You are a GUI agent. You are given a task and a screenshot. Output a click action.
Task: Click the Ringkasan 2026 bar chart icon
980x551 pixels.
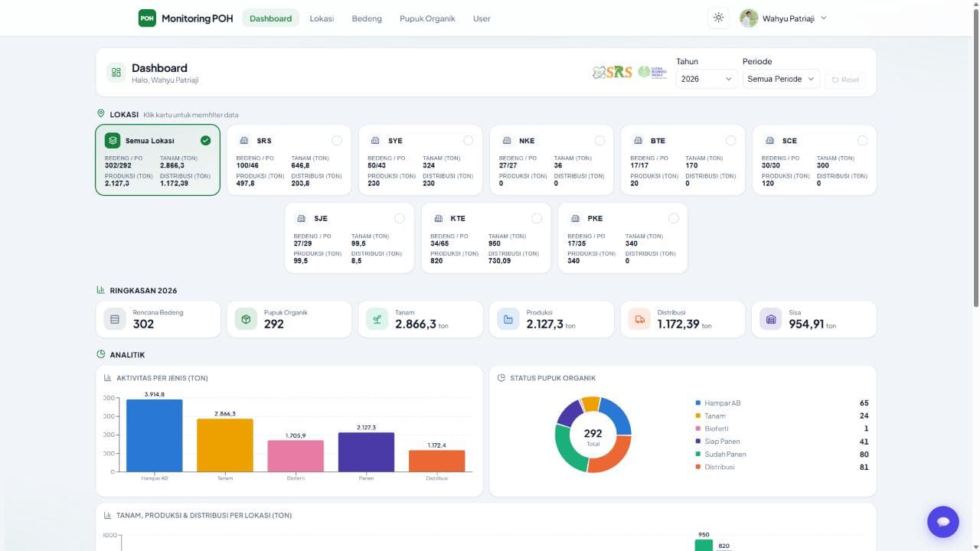click(x=100, y=290)
